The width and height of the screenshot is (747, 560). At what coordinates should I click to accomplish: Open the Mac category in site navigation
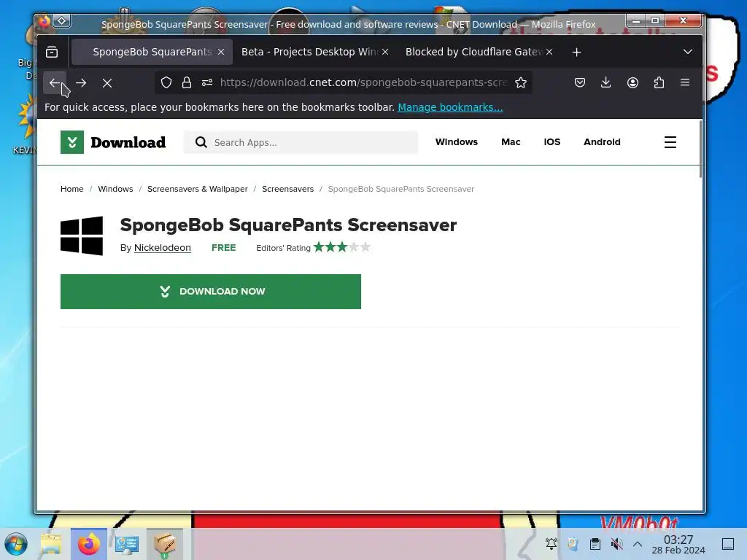tap(511, 142)
